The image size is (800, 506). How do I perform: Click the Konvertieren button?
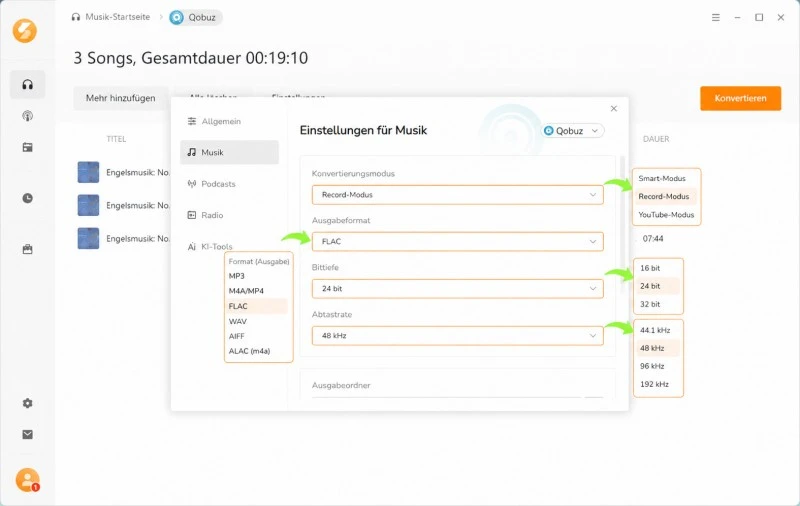point(740,98)
